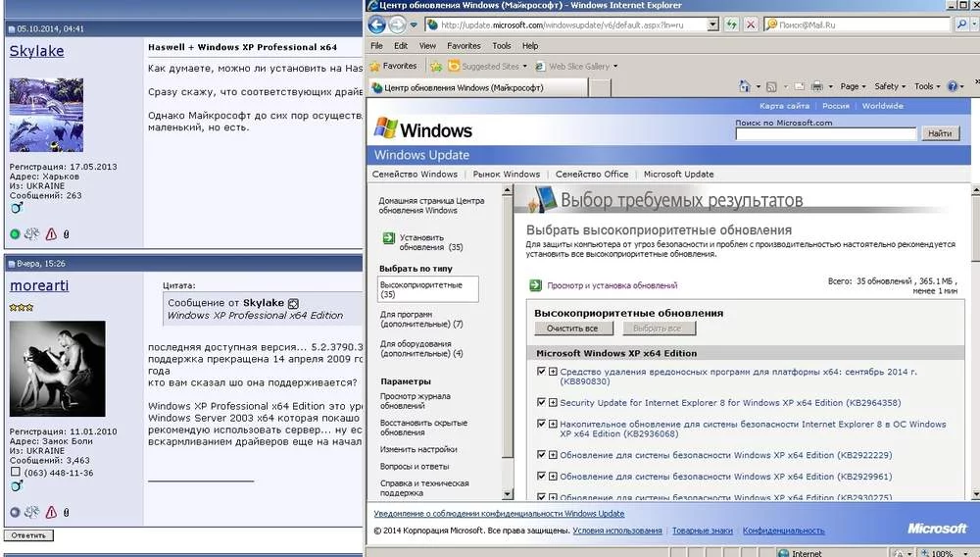Click the Print icon
980x557 pixels.
point(816,86)
